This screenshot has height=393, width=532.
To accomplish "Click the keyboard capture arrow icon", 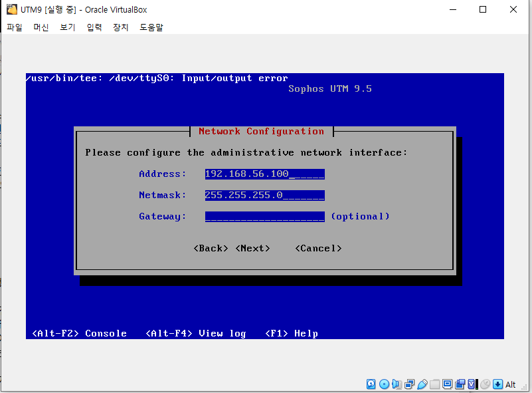I will (x=497, y=384).
